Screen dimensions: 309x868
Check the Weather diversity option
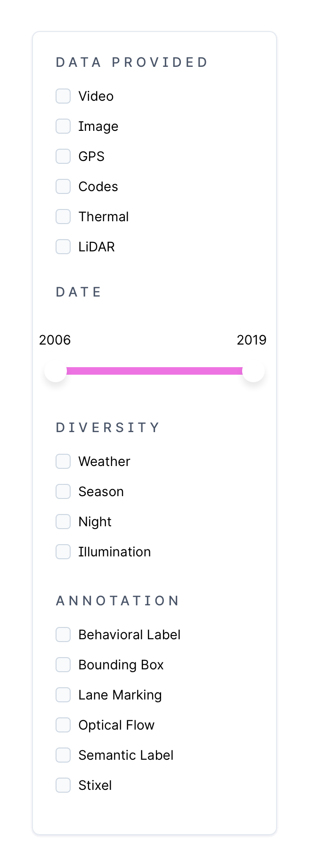click(x=63, y=461)
